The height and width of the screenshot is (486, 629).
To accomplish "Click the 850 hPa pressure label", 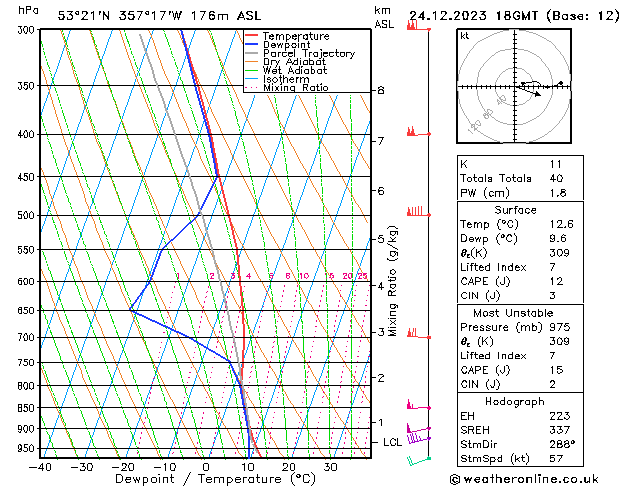I will [28, 408].
